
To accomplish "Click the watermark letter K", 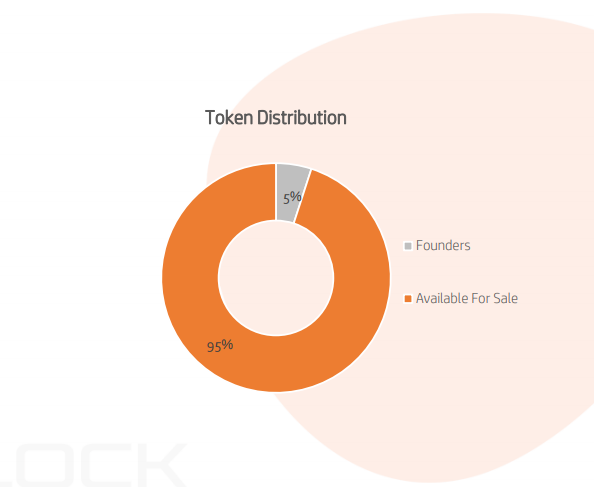I will click(162, 466).
